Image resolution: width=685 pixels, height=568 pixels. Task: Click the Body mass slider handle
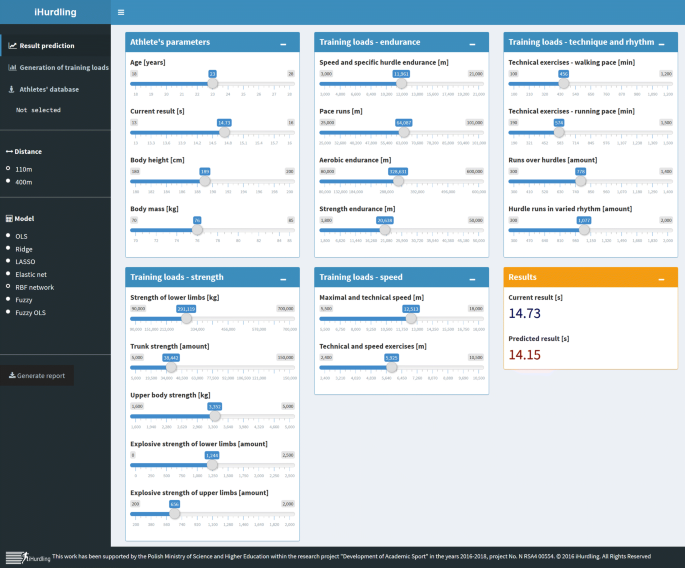197,230
